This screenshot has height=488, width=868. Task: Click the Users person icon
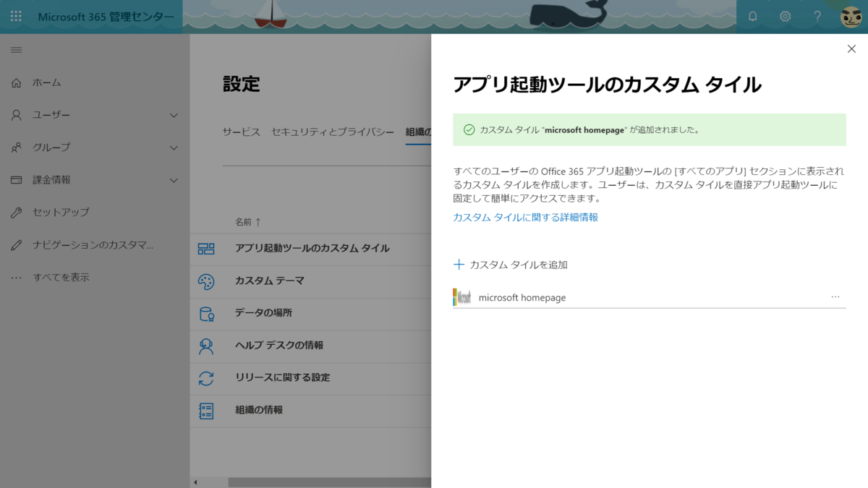(x=17, y=115)
